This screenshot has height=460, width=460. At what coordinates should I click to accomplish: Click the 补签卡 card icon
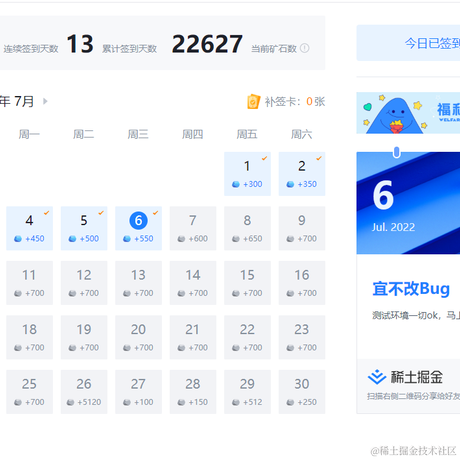(253, 102)
